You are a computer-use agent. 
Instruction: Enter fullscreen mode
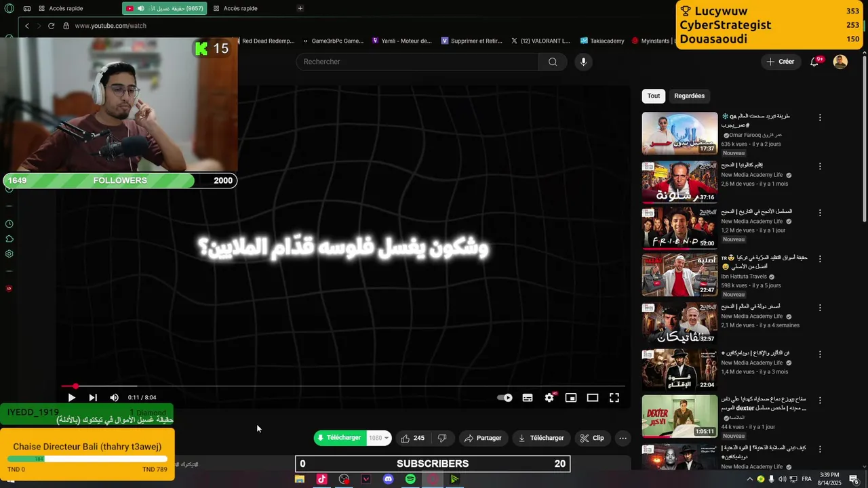(614, 398)
